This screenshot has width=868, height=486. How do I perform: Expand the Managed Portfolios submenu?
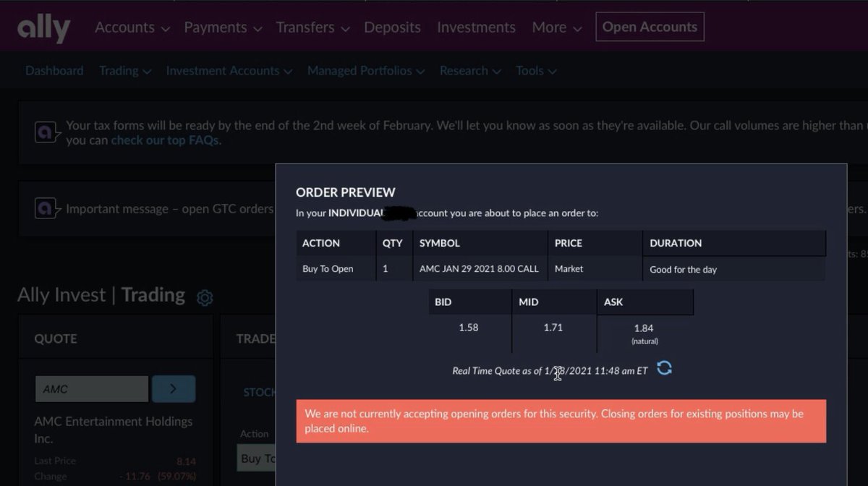pyautogui.click(x=366, y=71)
